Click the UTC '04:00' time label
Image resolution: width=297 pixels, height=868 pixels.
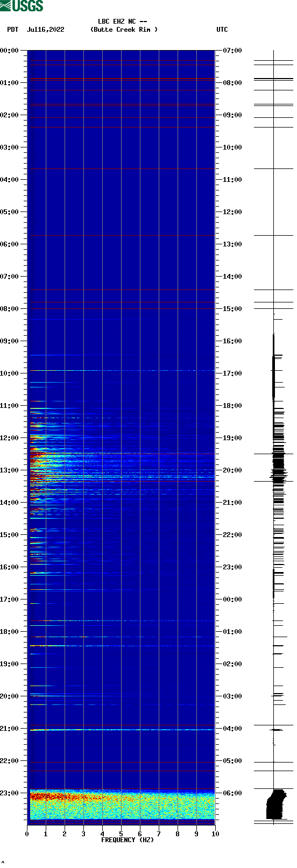pyautogui.click(x=232, y=729)
